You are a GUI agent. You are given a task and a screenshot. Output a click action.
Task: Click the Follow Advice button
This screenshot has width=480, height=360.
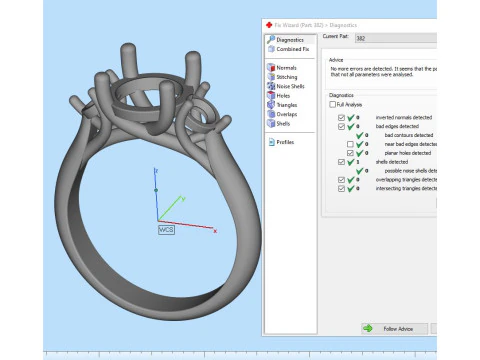tap(394, 329)
